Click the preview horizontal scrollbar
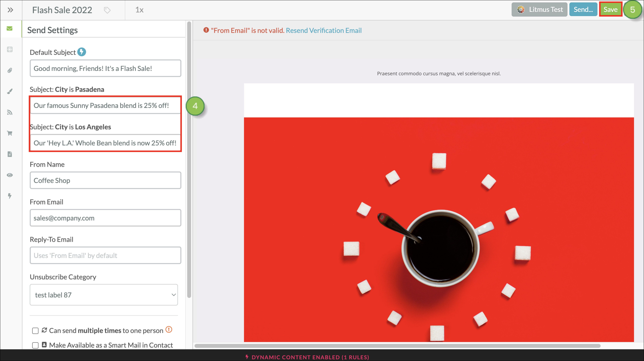 point(397,346)
